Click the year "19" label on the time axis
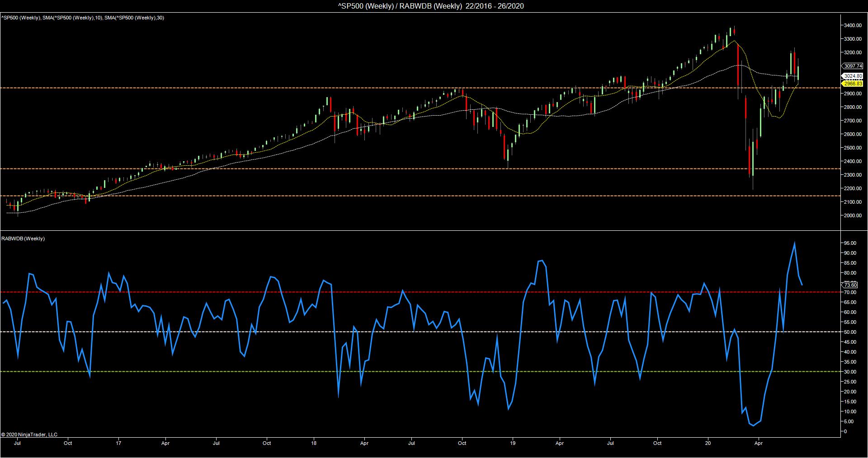 coord(513,443)
